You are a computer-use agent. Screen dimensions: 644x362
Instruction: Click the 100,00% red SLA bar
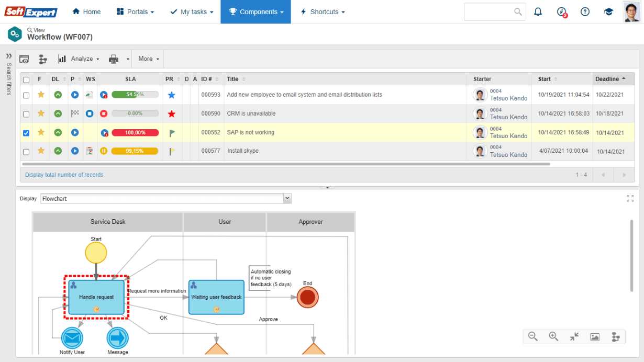[x=135, y=132]
